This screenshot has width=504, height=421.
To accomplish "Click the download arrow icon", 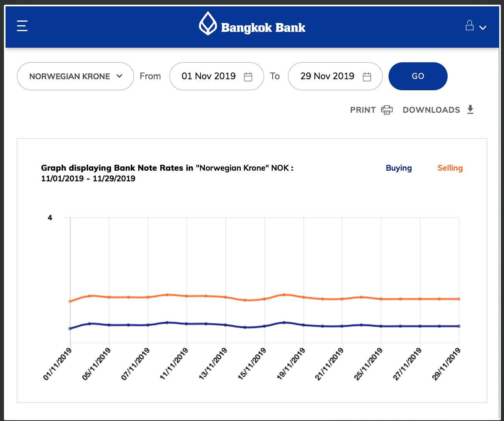I will point(470,110).
